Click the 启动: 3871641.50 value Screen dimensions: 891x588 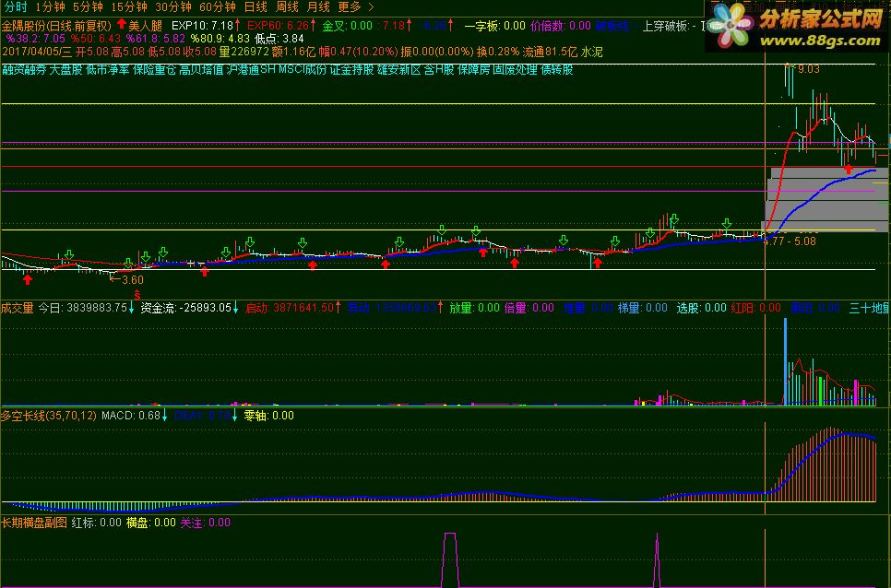[x=290, y=308]
